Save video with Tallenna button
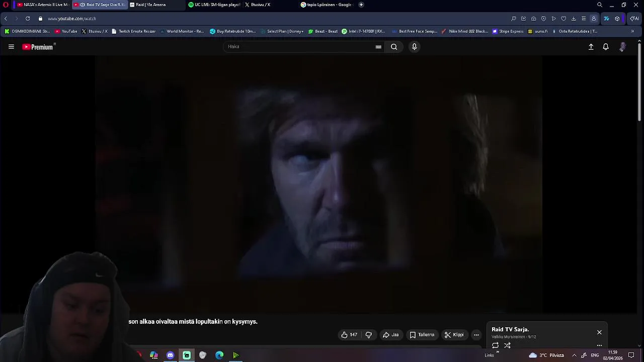 click(422, 335)
